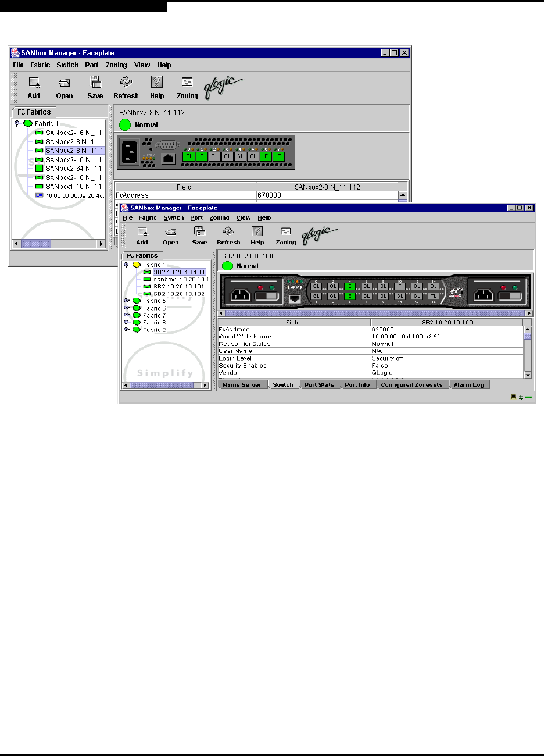This screenshot has height=756, width=544.
Task: Click the F port on the SB2 faceplate
Action: click(400, 286)
